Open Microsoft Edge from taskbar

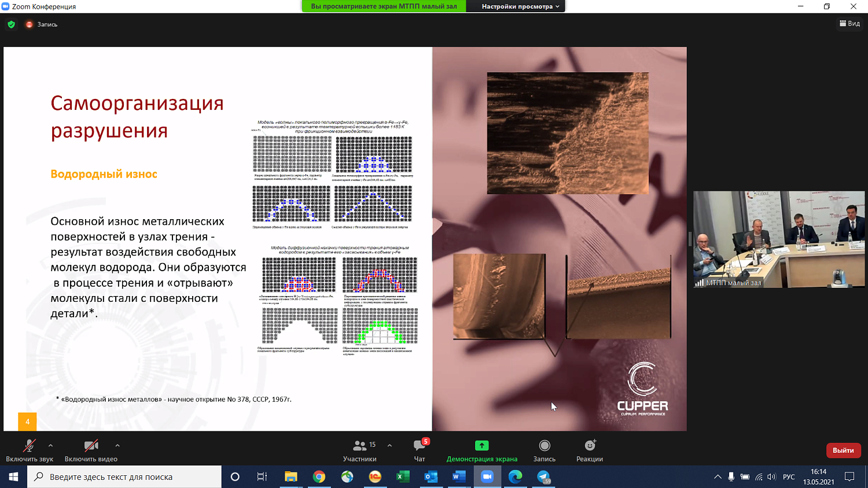point(515,476)
